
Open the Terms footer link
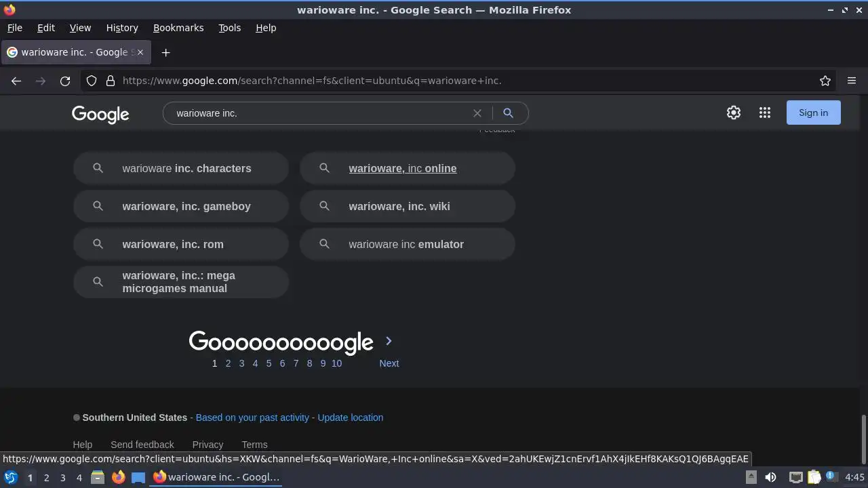(254, 445)
